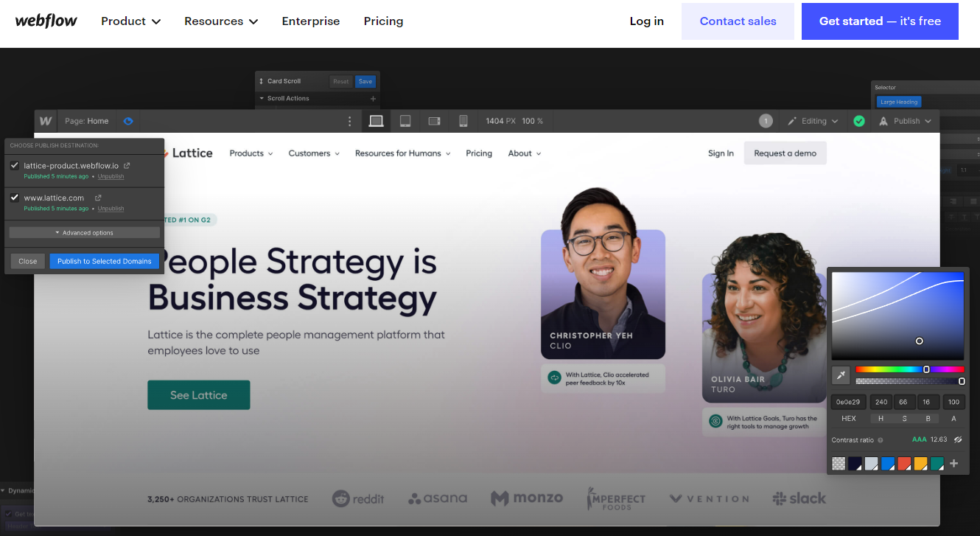Expand Advanced options in publish panel
Screen dimensions: 980x536
(x=85, y=233)
